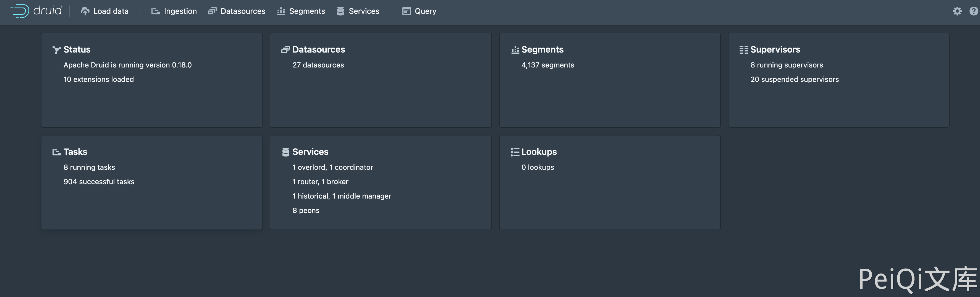Open the settings gear menu
This screenshot has height=297, width=980.
coord(957,11)
